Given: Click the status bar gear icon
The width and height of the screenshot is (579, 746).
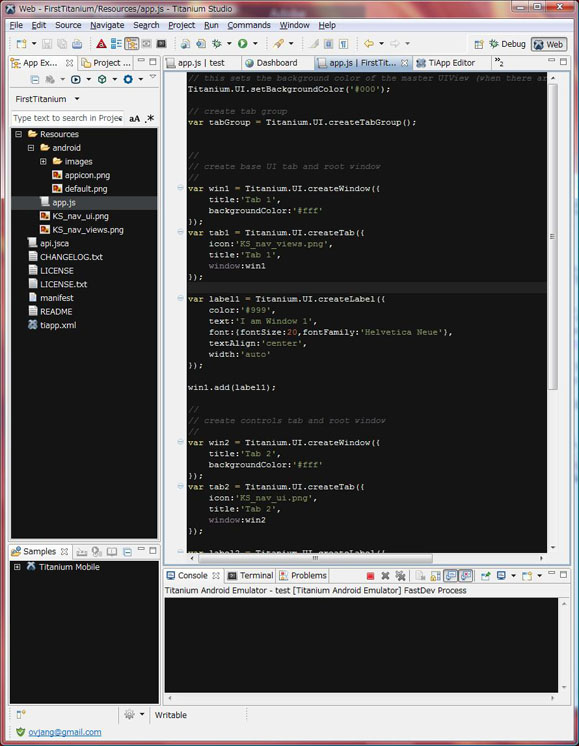Looking at the screenshot, I should (129, 715).
